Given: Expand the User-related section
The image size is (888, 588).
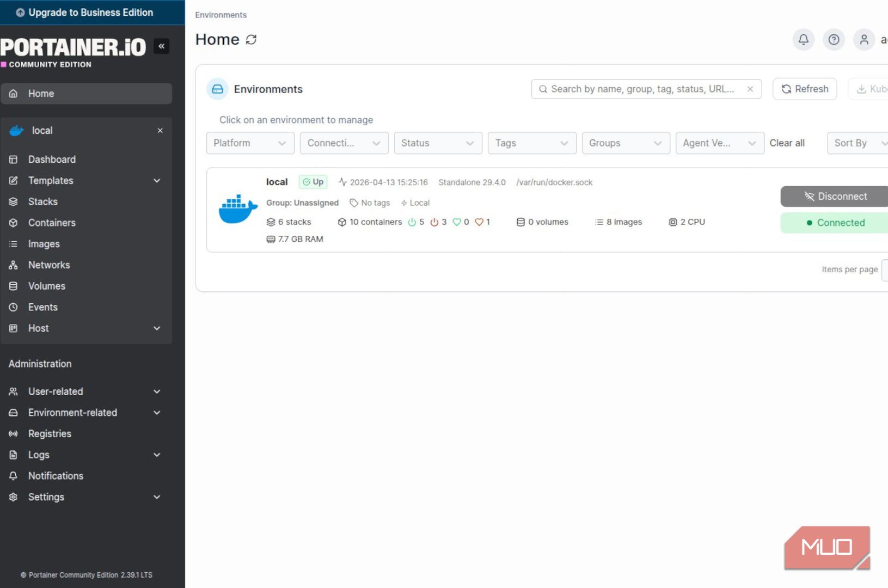Looking at the screenshot, I should click(x=87, y=391).
